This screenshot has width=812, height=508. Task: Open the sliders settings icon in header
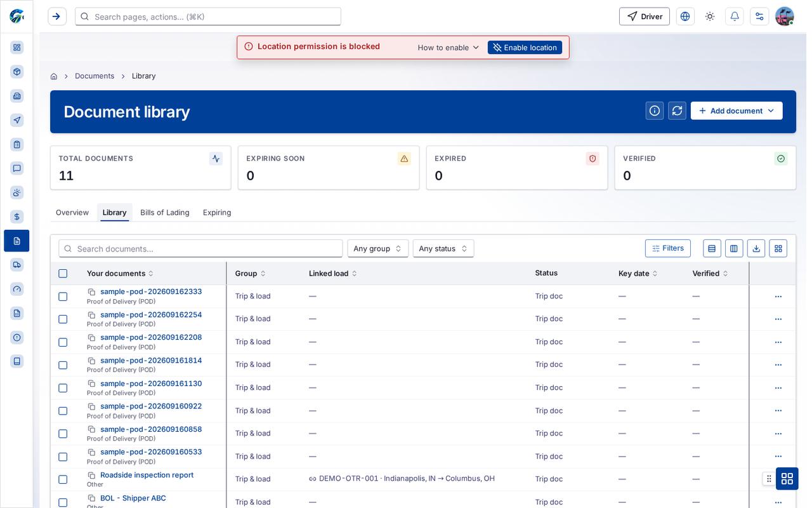coord(759,17)
